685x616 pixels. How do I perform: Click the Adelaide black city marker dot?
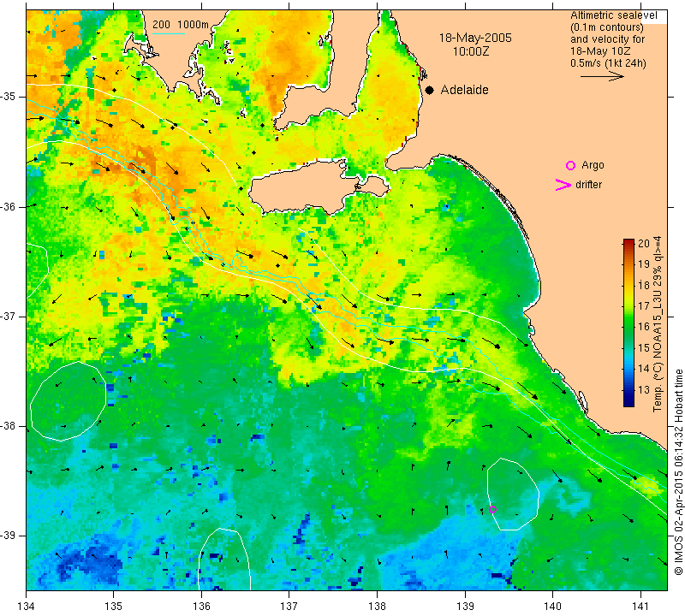pos(430,90)
